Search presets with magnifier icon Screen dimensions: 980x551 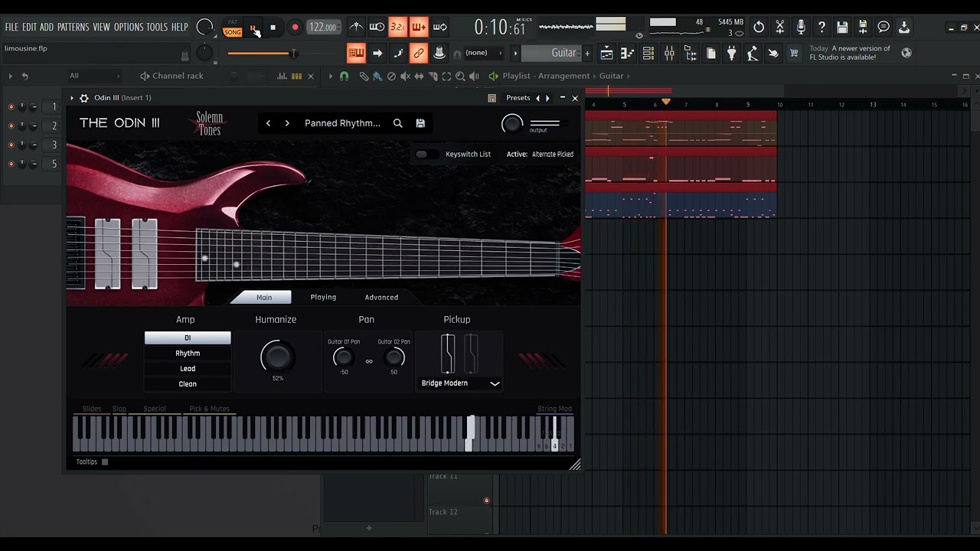tap(397, 123)
